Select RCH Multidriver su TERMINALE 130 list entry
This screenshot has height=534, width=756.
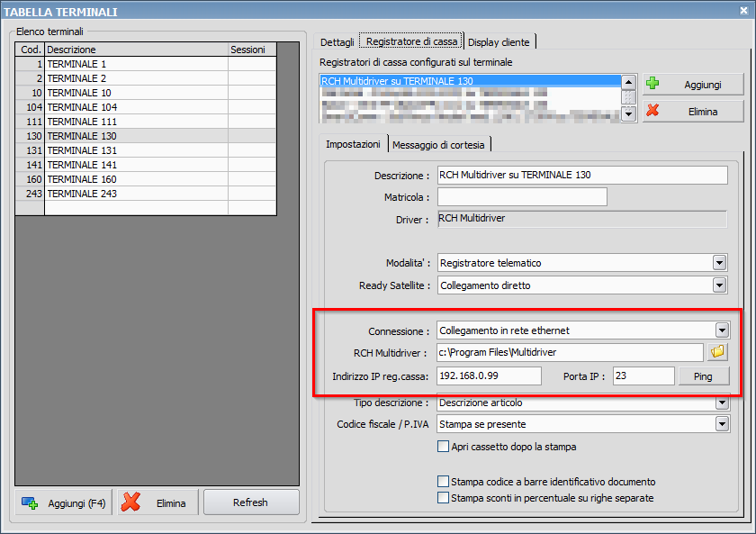pyautogui.click(x=471, y=80)
